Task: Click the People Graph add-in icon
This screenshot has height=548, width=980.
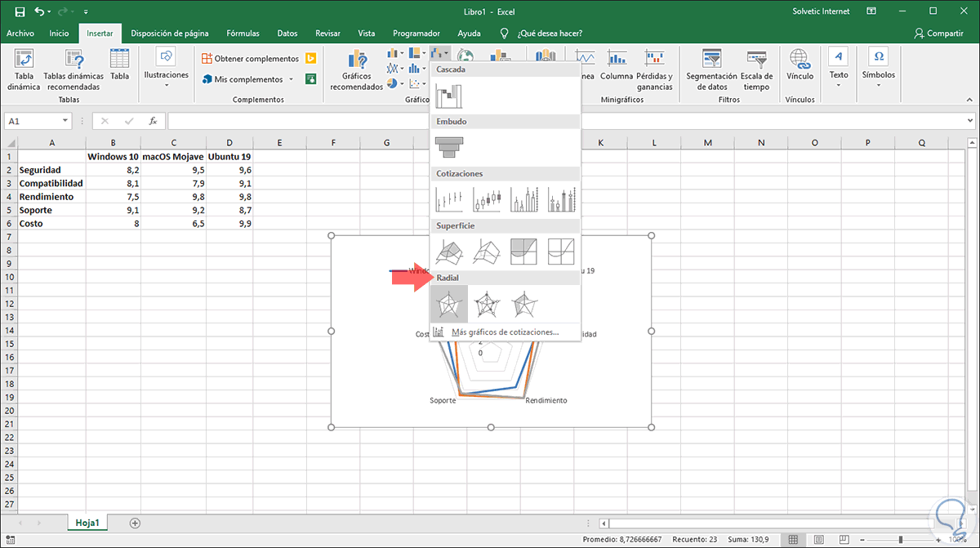Action: pos(310,79)
